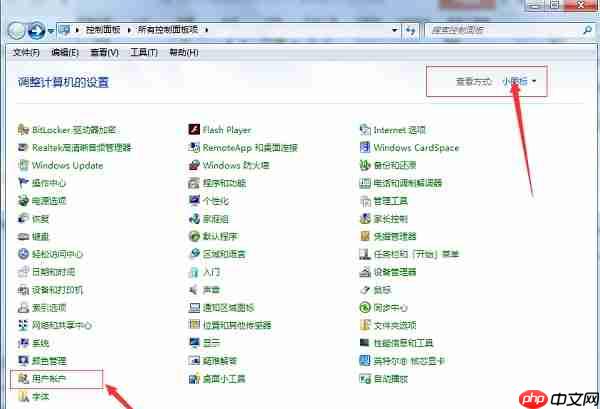Click the 电话和调制解调器 link
Screen dimensions: 600x409
click(x=408, y=183)
